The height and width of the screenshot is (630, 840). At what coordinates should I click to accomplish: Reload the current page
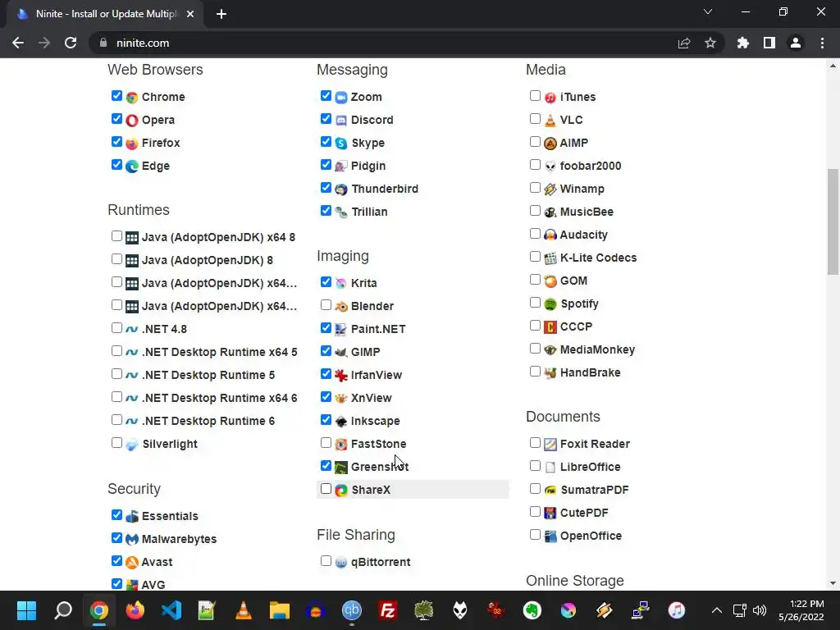point(71,43)
